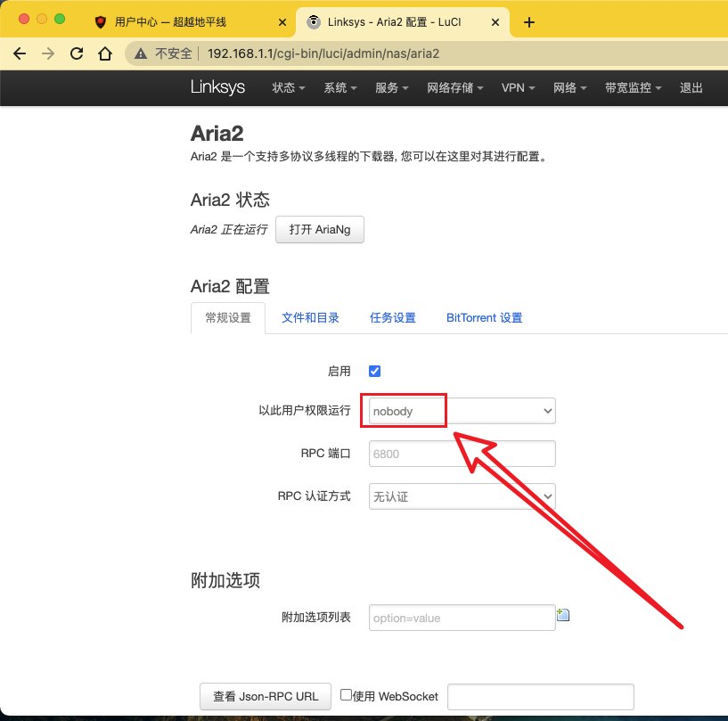The width and height of the screenshot is (728, 721).
Task: Click the 不安全 security label
Action: (x=173, y=53)
